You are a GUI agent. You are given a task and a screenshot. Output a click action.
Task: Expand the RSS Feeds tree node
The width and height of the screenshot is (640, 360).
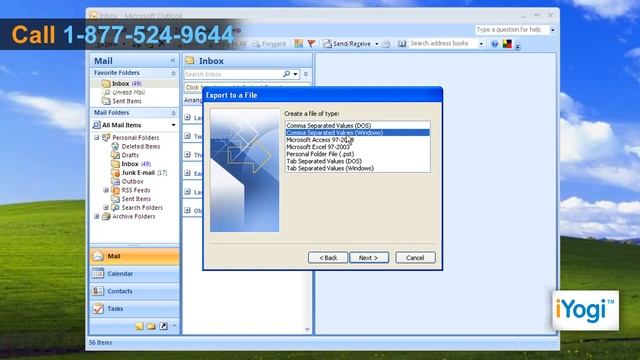tap(106, 190)
